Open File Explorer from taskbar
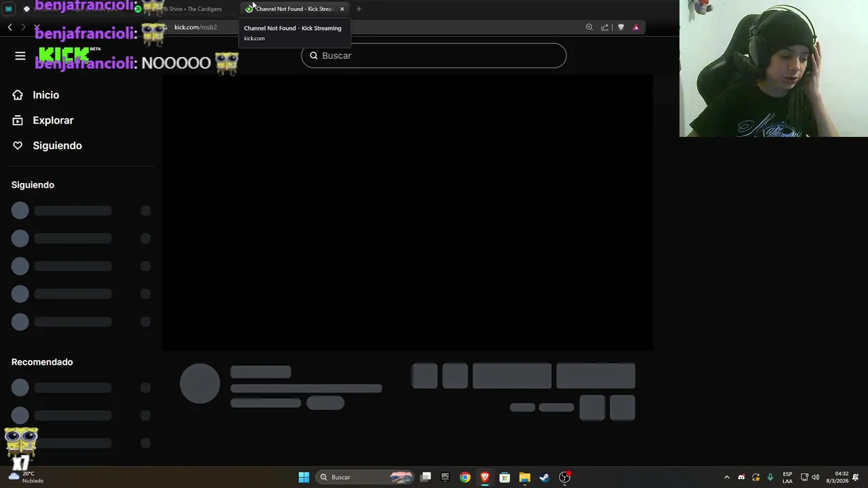Screen dimensions: 868x488 pos(524,477)
